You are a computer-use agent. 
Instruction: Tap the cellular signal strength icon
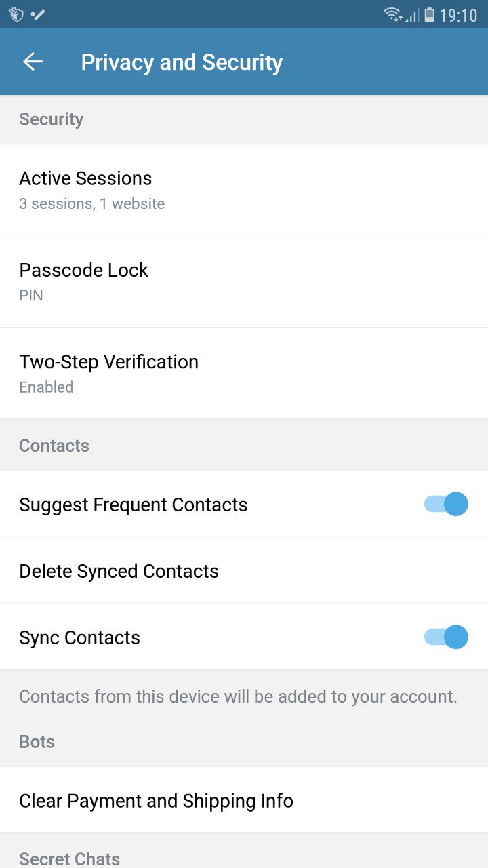(x=412, y=15)
